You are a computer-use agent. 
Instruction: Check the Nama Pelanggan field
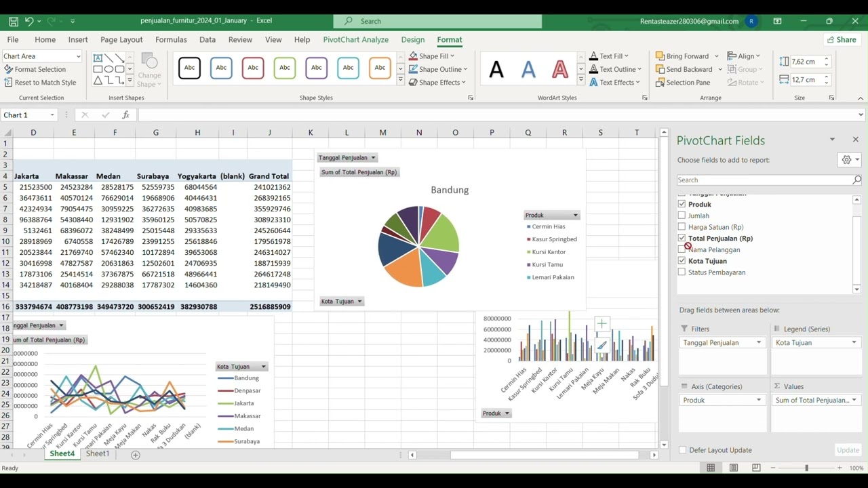coord(682,249)
